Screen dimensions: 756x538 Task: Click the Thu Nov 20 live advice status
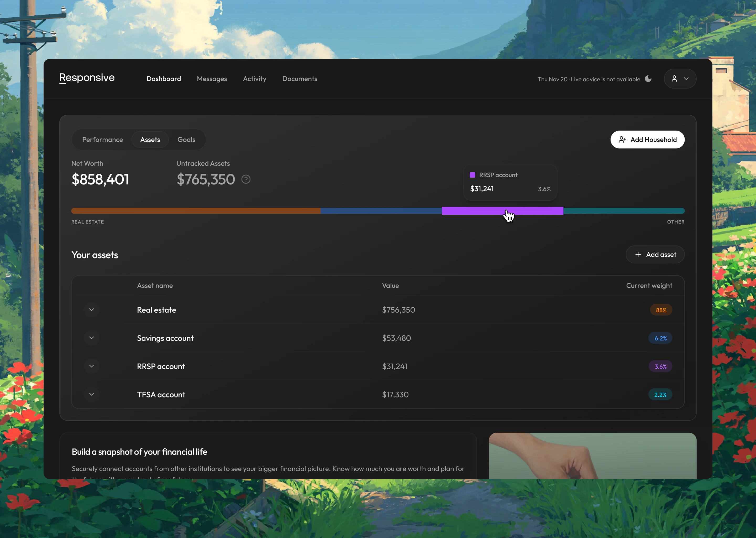point(589,79)
